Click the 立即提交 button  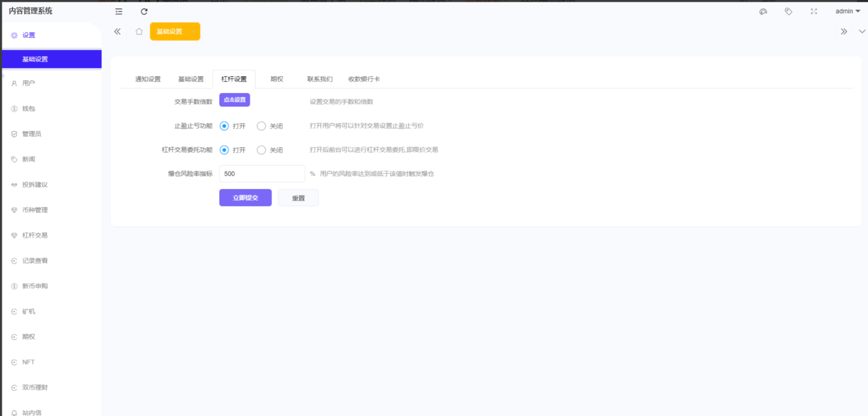(245, 198)
